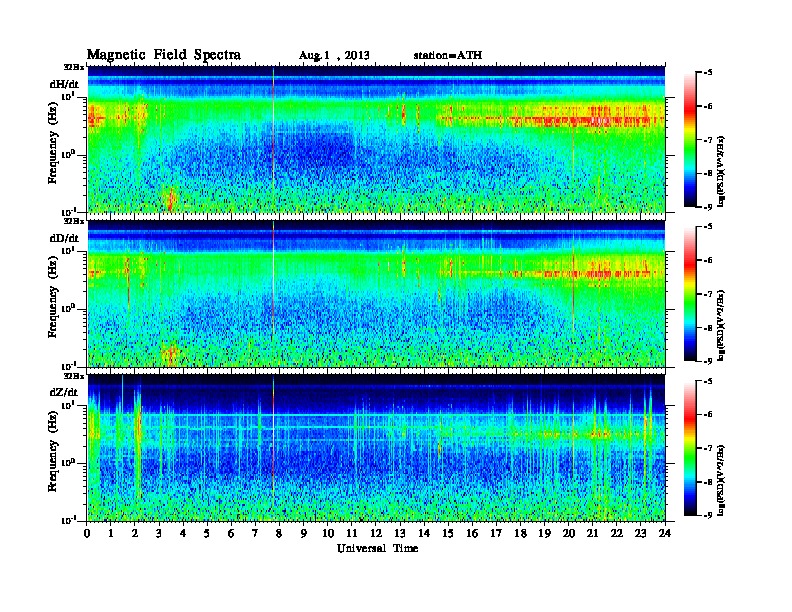Click the "-6" value on dD/dt color scale
792x612 pixels.
(708, 260)
